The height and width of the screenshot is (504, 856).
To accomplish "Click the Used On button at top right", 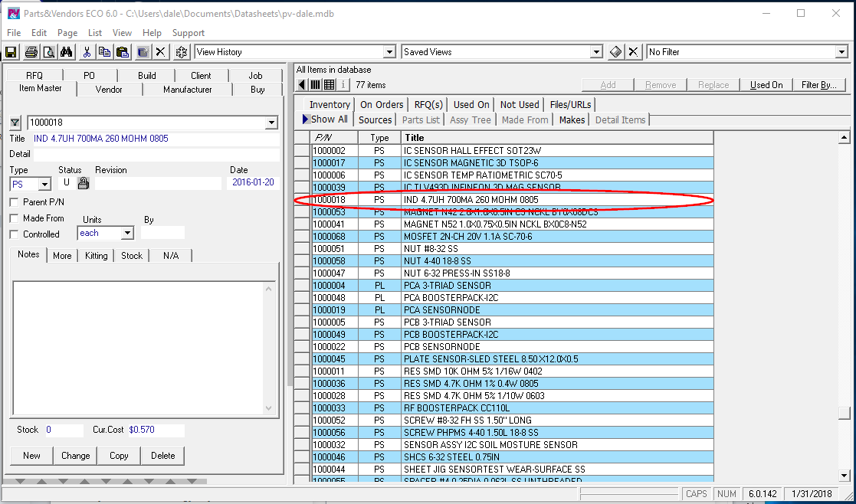I will click(766, 85).
